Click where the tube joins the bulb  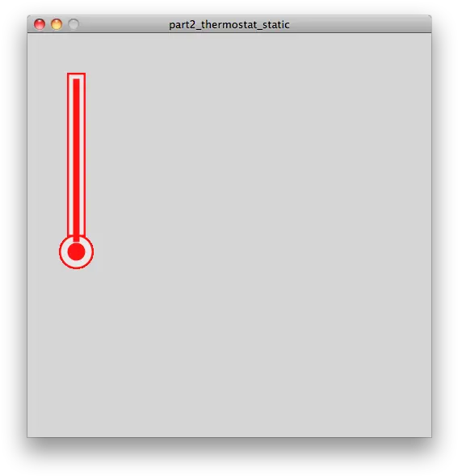coord(76,237)
